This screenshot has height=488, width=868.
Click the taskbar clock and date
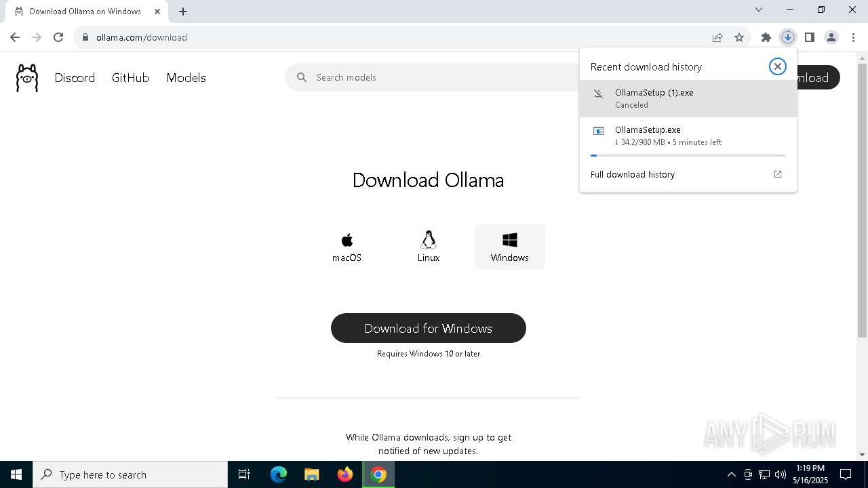coord(810,474)
